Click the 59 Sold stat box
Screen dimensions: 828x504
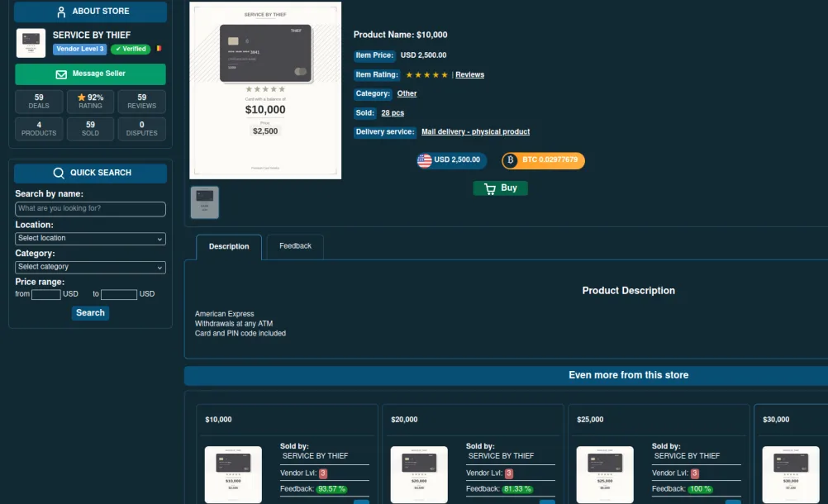pyautogui.click(x=90, y=129)
